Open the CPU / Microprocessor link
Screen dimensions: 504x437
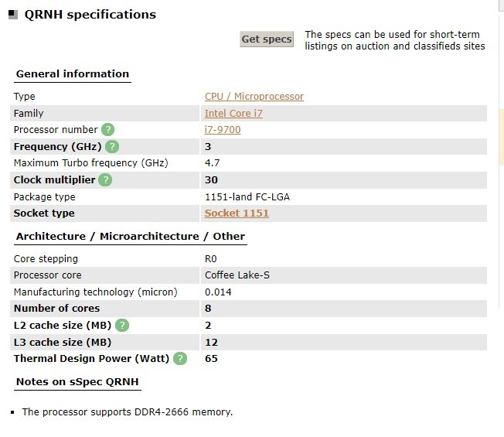[x=254, y=97]
